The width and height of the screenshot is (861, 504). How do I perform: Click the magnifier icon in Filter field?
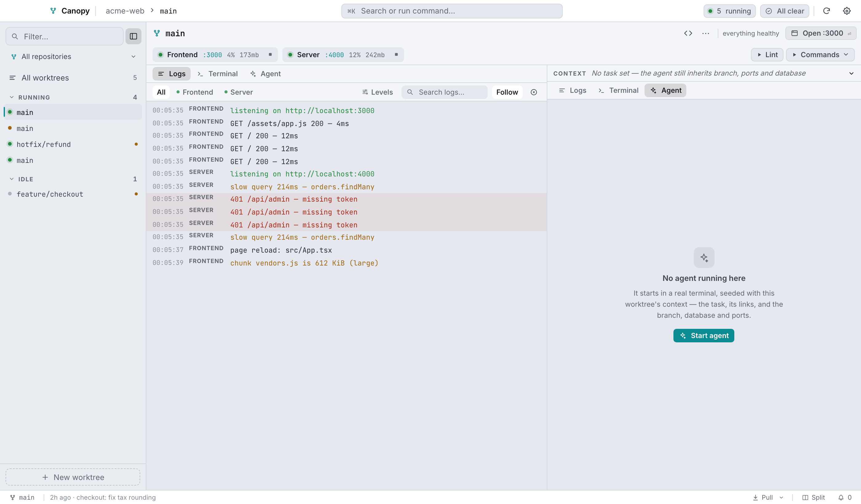15,36
